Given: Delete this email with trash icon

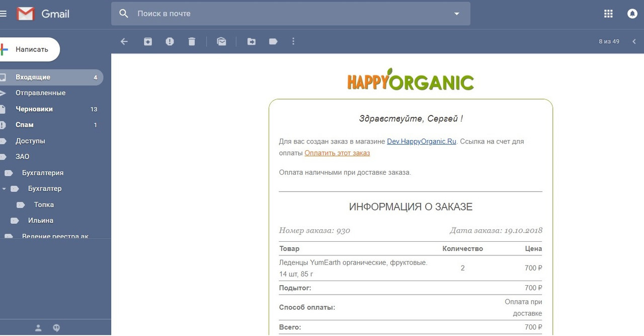Looking at the screenshot, I should click(192, 41).
